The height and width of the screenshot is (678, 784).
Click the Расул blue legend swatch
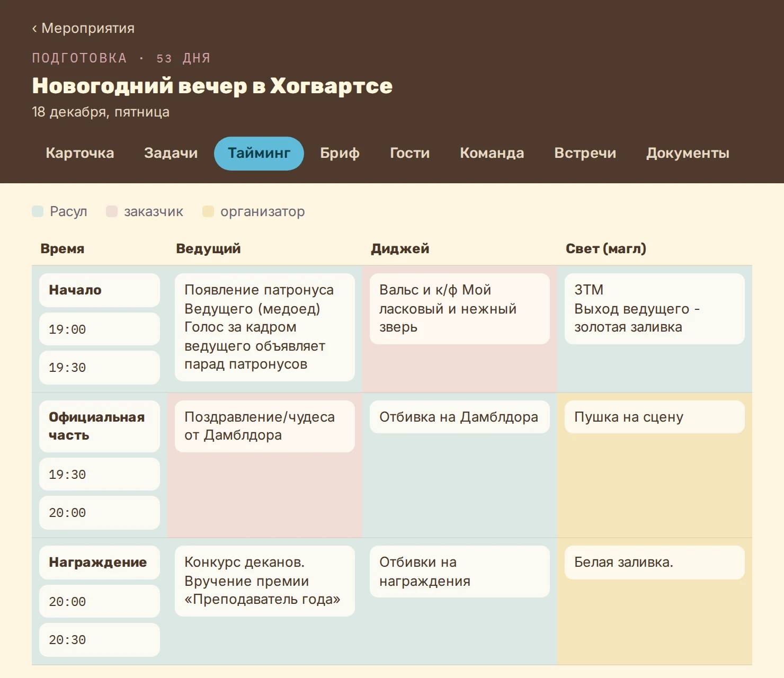pos(38,211)
